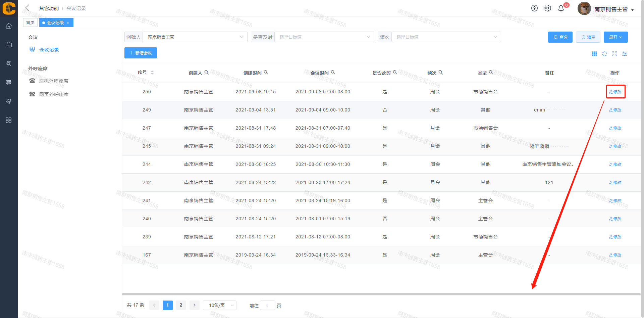The image size is (644, 318).
Task: Open the 是否及时 dropdown filter
Action: coord(324,37)
